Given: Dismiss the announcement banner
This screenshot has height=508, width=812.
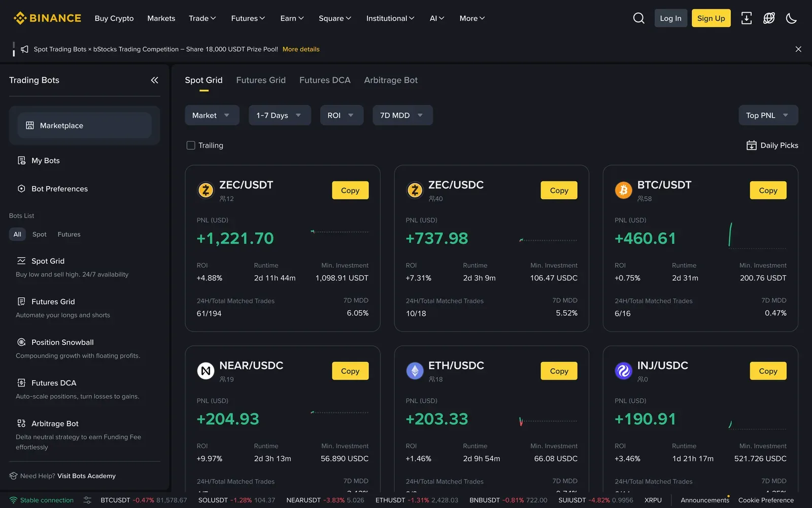Looking at the screenshot, I should [x=798, y=49].
